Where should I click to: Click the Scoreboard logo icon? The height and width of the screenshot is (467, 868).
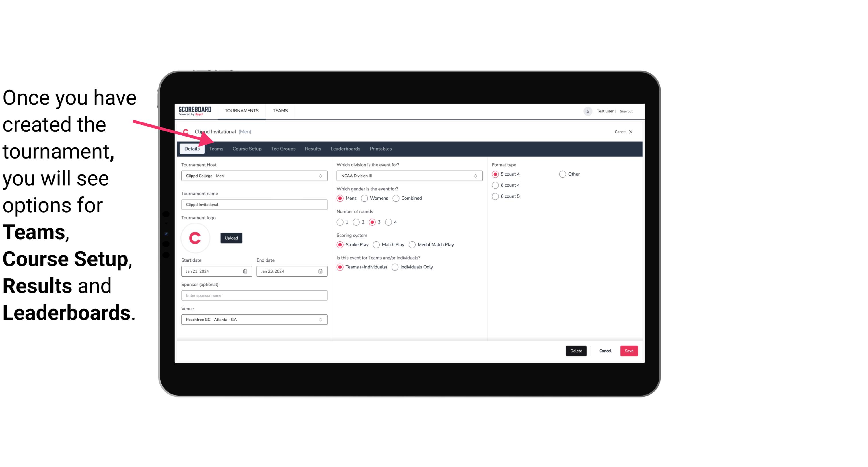click(x=195, y=110)
